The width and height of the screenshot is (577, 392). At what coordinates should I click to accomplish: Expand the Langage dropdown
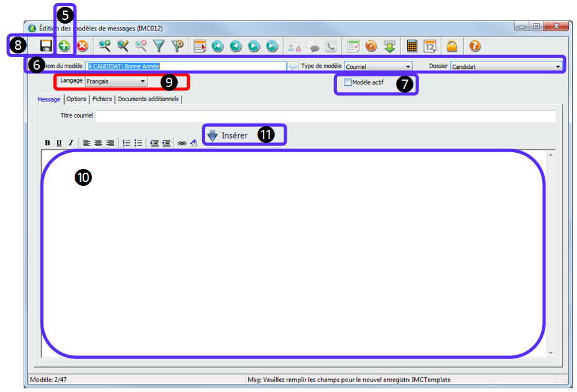(x=143, y=81)
